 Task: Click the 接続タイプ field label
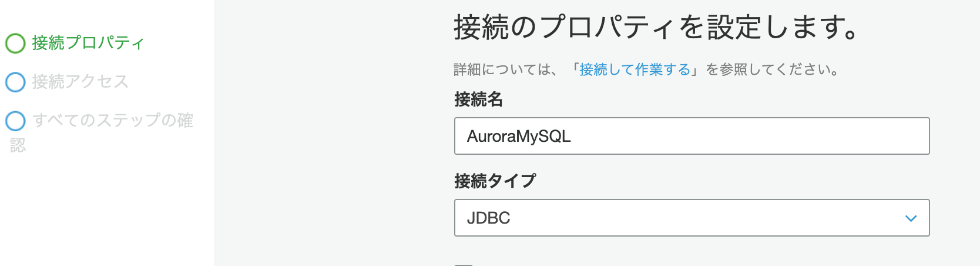point(495,181)
